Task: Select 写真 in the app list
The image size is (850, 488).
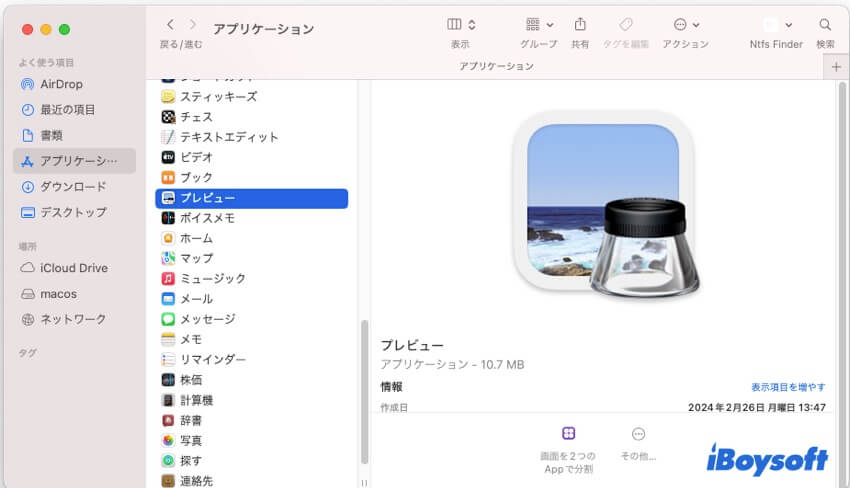Action: (x=252, y=440)
